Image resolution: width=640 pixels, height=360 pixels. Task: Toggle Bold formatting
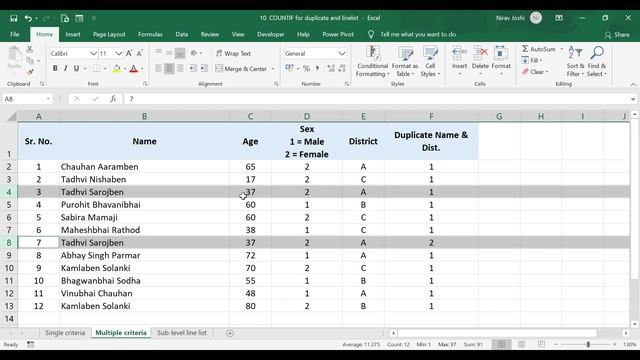click(55, 69)
